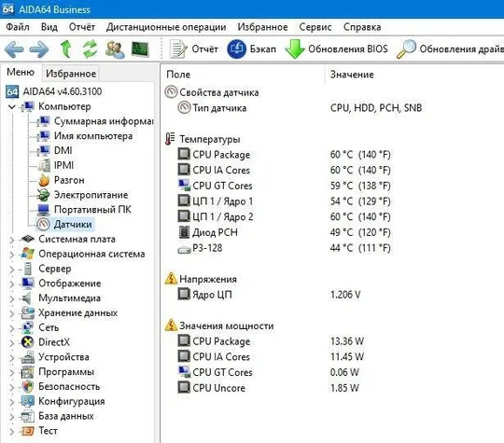Open the Дистанционные операции menu
This screenshot has width=504, height=443.
tap(166, 27)
